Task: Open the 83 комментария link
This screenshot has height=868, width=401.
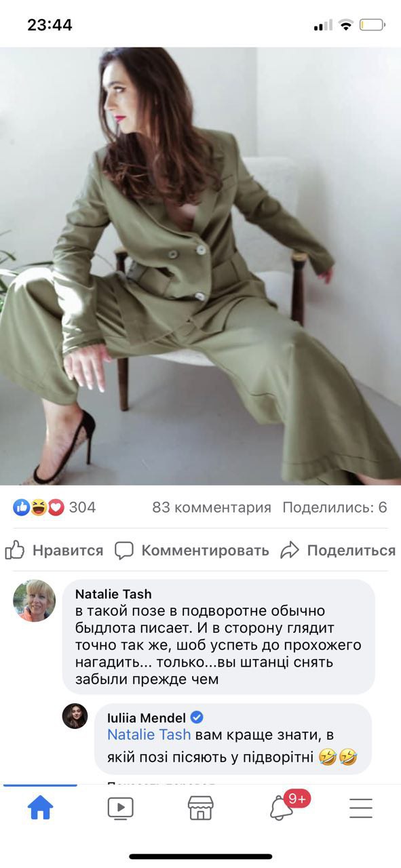Action: pyautogui.click(x=212, y=507)
